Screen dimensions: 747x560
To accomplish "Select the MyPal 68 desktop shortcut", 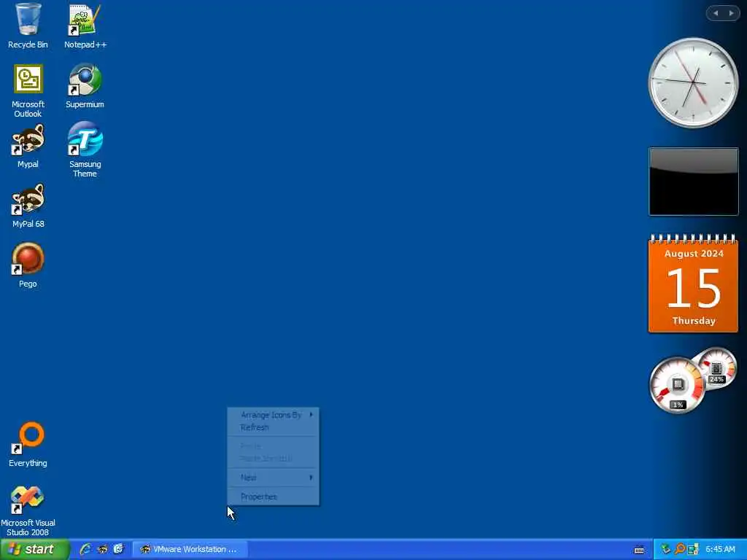I will (28, 206).
